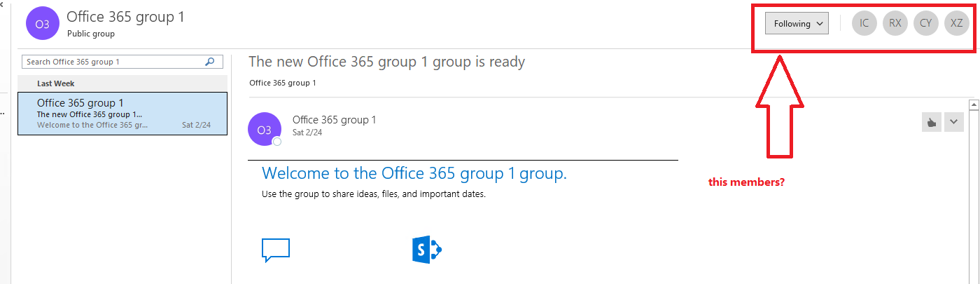The height and width of the screenshot is (284, 980).
Task: Open the Following subscription dropdown
Action: [x=797, y=23]
